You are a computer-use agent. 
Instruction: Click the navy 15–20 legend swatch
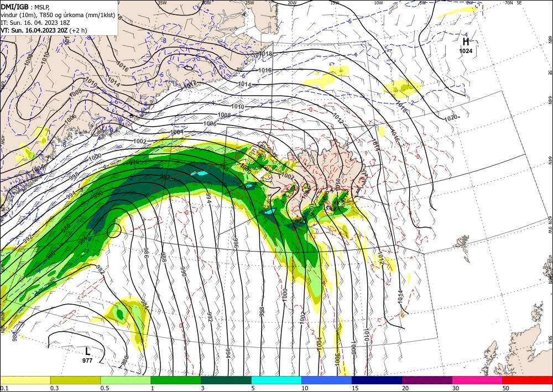point(377,380)
